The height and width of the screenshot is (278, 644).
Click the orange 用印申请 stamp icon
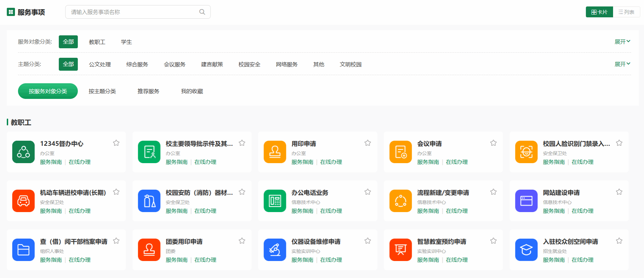275,152
